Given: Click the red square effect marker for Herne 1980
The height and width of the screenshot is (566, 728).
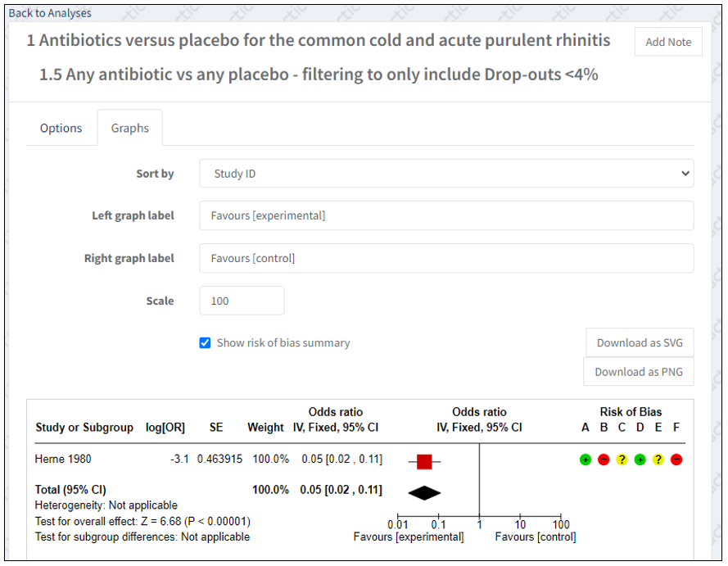Looking at the screenshot, I should pos(424,462).
